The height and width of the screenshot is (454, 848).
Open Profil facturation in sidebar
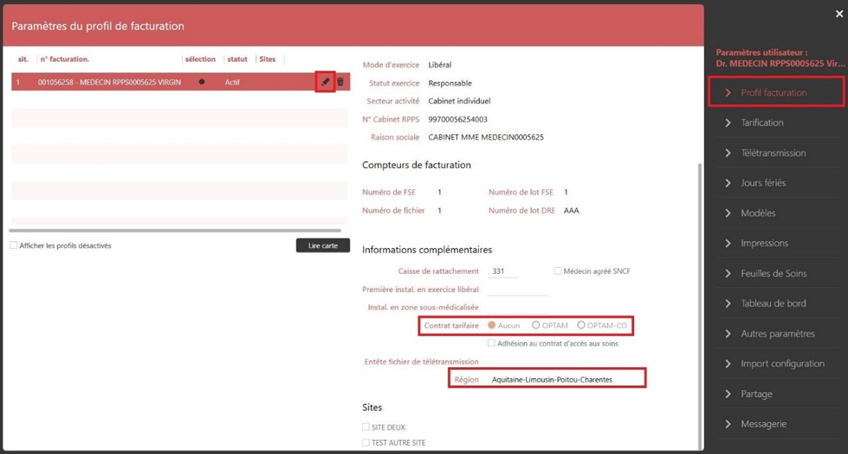pos(773,93)
